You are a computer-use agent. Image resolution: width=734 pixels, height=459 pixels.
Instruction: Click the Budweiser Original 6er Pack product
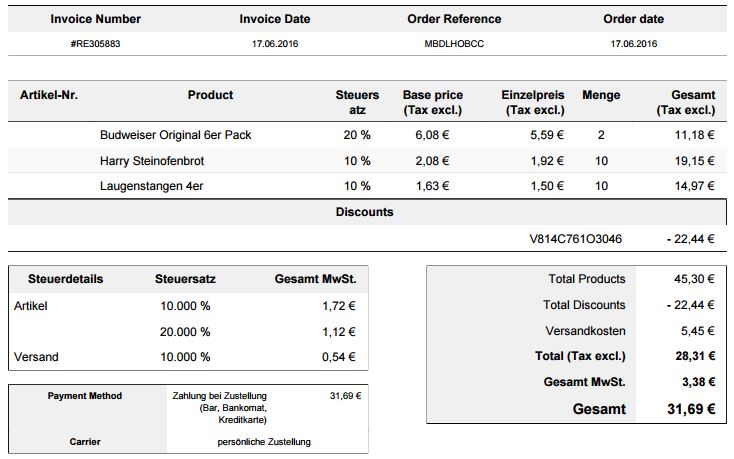[x=175, y=134]
